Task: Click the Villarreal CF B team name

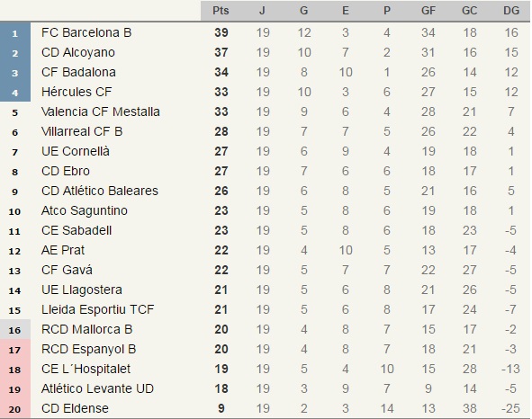Action: coord(82,131)
